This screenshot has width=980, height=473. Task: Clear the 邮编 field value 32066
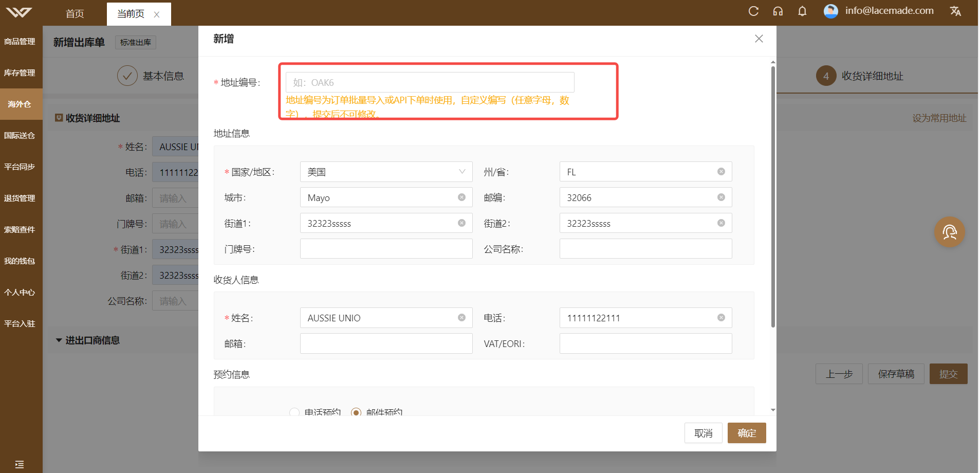[x=721, y=197]
